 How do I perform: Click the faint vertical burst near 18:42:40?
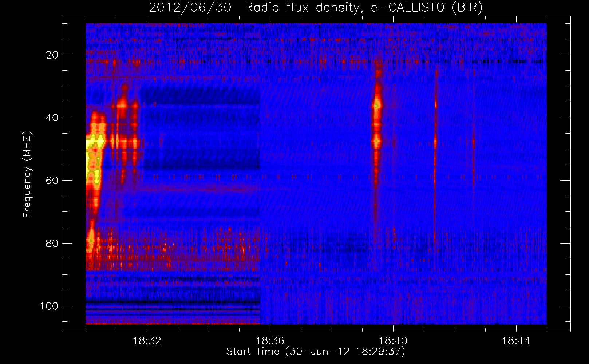[x=473, y=157]
